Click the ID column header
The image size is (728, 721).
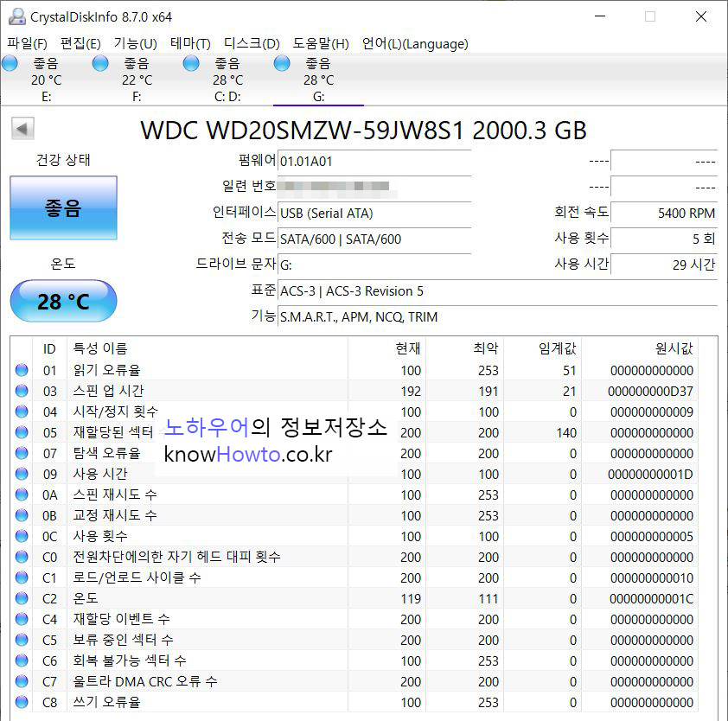[49, 348]
